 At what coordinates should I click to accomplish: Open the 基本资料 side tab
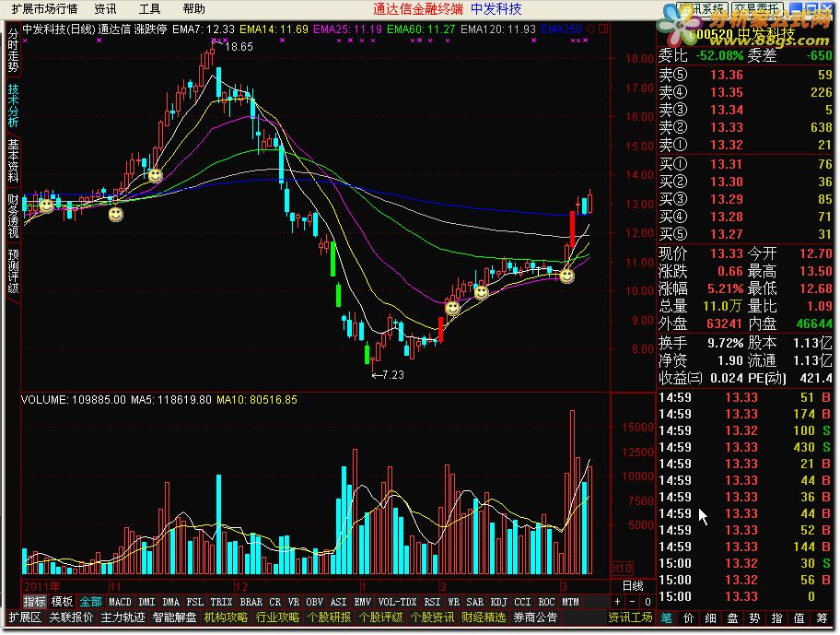pos(13,160)
